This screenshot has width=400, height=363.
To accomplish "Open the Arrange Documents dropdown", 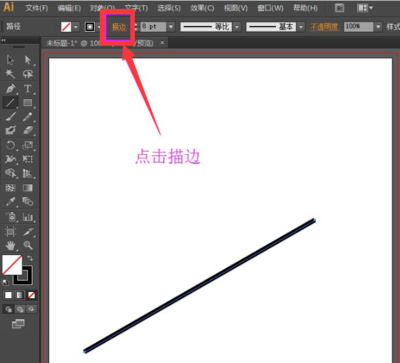I will [x=365, y=8].
